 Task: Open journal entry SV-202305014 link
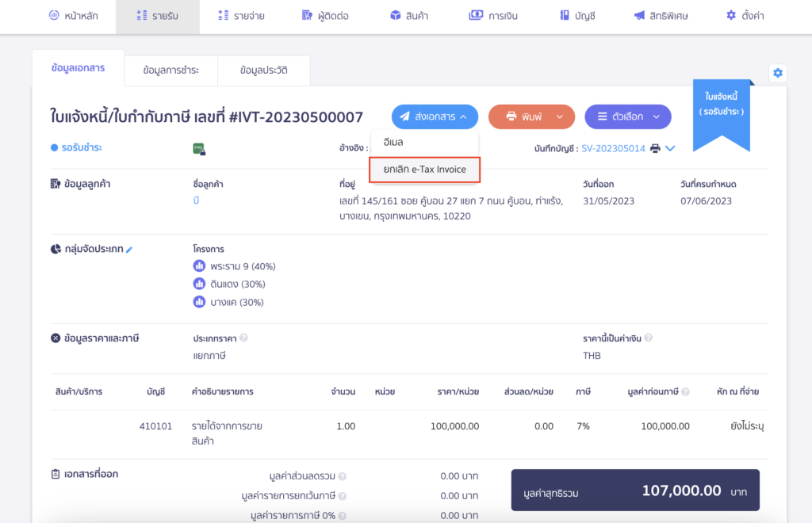tap(613, 148)
